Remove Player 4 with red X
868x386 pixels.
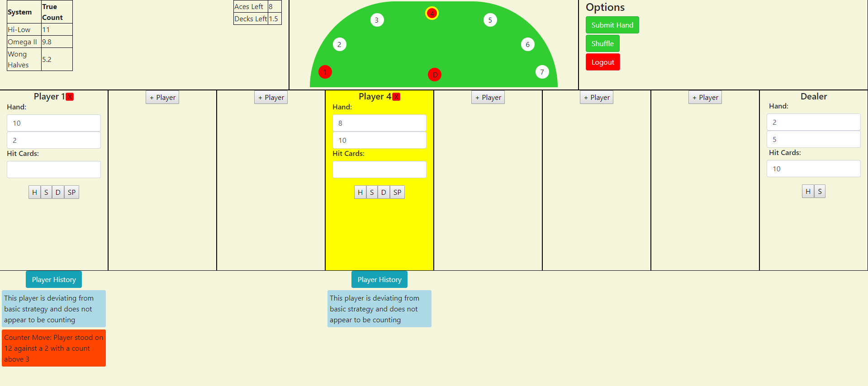(x=396, y=97)
